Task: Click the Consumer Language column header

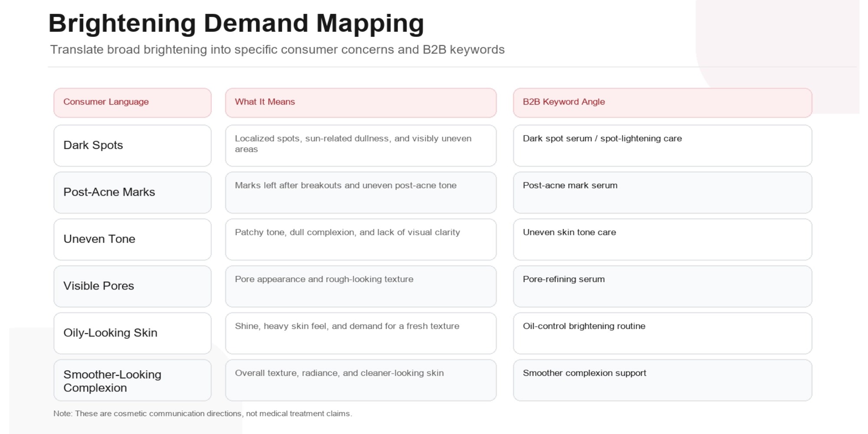Action: (132, 103)
